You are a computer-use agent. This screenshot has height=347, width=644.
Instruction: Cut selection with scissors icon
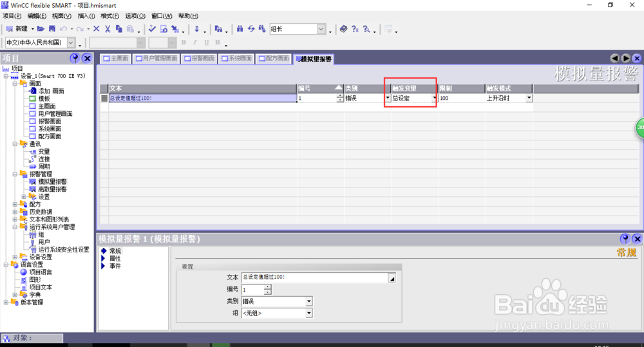pyautogui.click(x=108, y=29)
